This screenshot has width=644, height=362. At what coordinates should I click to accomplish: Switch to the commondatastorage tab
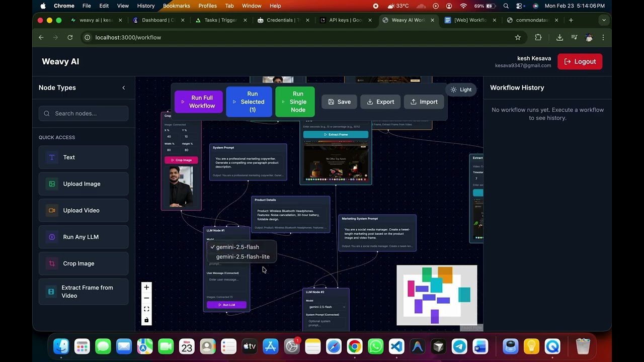532,20
